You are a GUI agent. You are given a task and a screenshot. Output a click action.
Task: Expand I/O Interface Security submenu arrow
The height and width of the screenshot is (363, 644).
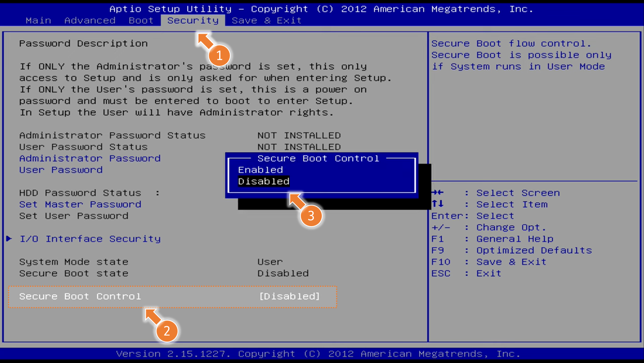[x=9, y=238]
